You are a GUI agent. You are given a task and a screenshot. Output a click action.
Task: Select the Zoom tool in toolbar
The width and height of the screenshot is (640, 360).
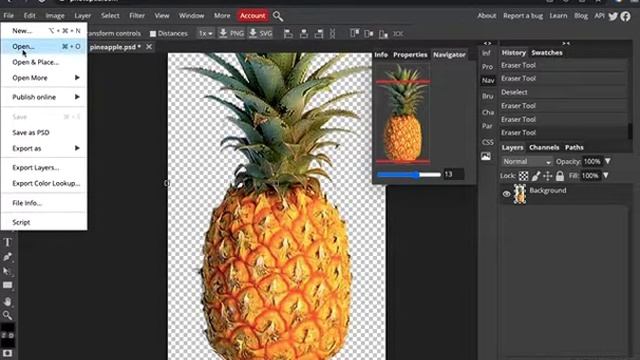pos(7,315)
